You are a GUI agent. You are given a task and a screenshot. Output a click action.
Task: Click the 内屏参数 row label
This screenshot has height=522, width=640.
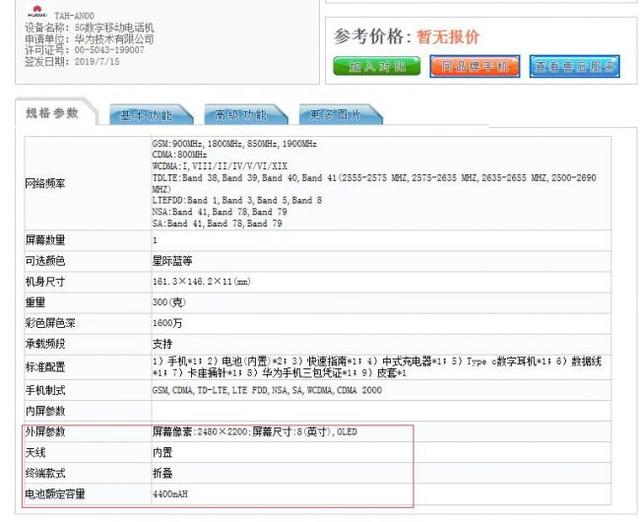[45, 411]
